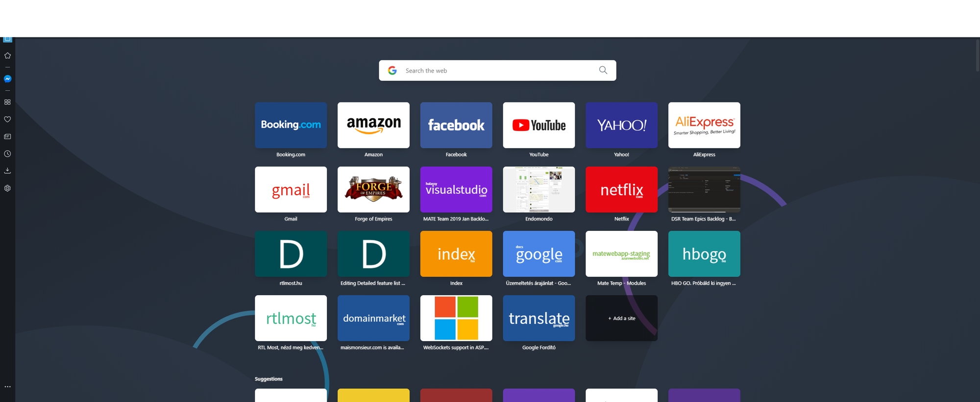
Task: Click the magnifier search icon in search box
Action: point(603,70)
